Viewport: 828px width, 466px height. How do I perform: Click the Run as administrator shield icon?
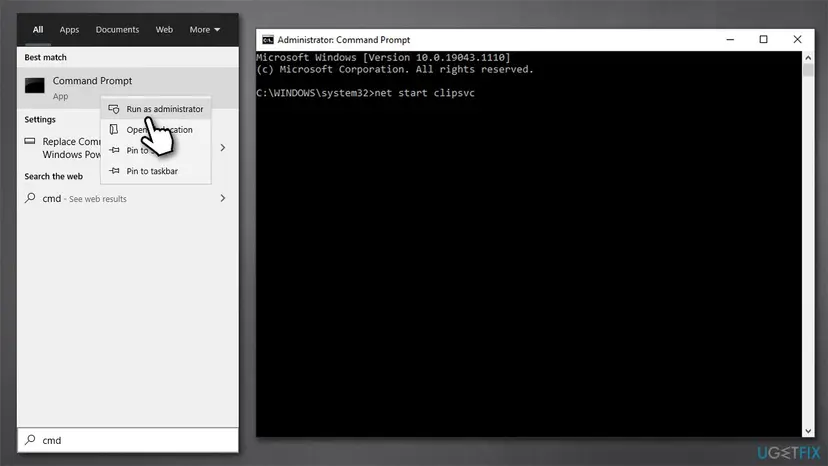114,109
